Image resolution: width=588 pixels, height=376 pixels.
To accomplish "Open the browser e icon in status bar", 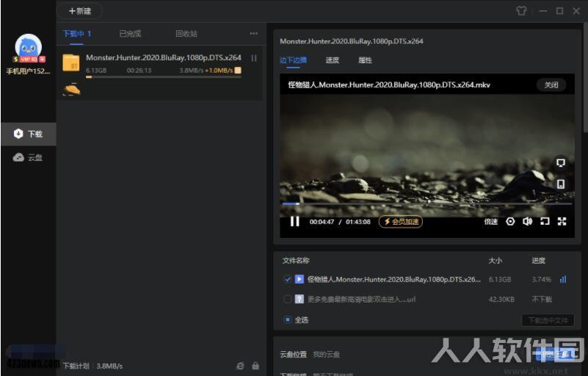I will 240,366.
